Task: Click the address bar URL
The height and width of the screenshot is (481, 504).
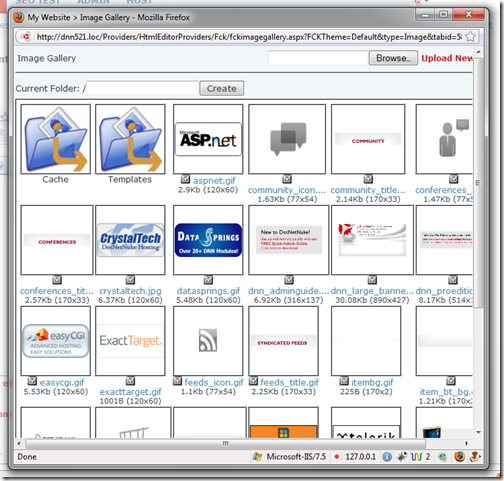Action: [x=249, y=37]
